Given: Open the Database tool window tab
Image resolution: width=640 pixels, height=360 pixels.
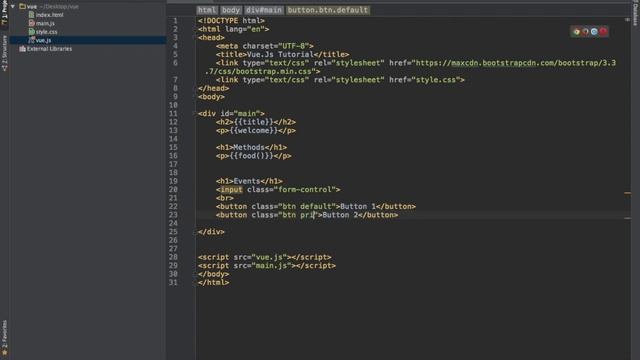Looking at the screenshot, I should 636,13.
